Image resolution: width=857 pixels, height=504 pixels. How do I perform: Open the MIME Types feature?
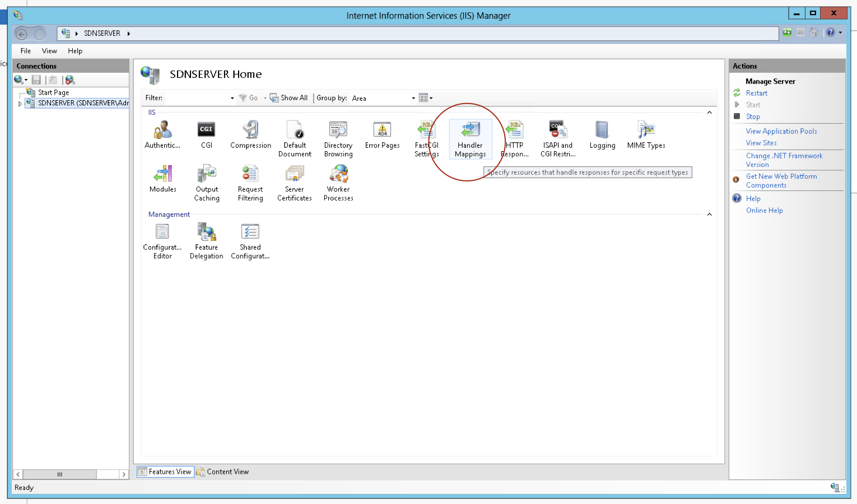(646, 135)
